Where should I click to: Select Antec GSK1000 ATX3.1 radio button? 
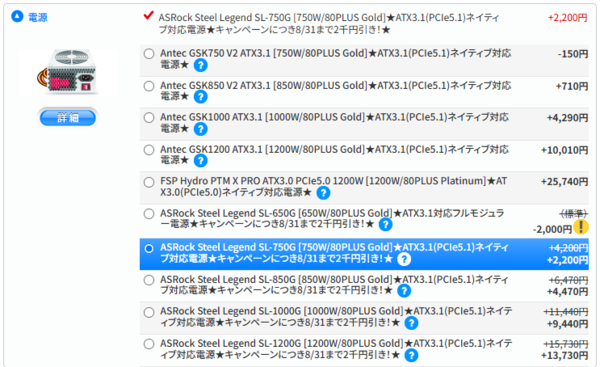[149, 117]
